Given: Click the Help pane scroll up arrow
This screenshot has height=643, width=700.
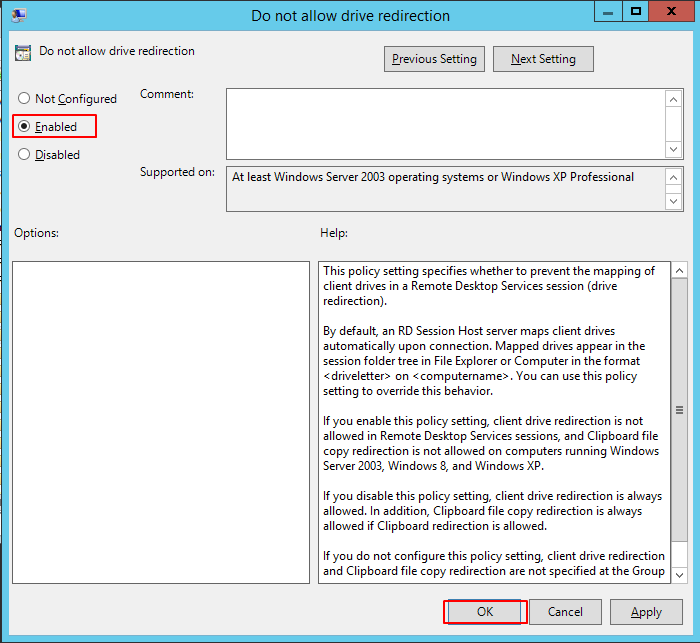Looking at the screenshot, I should tap(679, 271).
